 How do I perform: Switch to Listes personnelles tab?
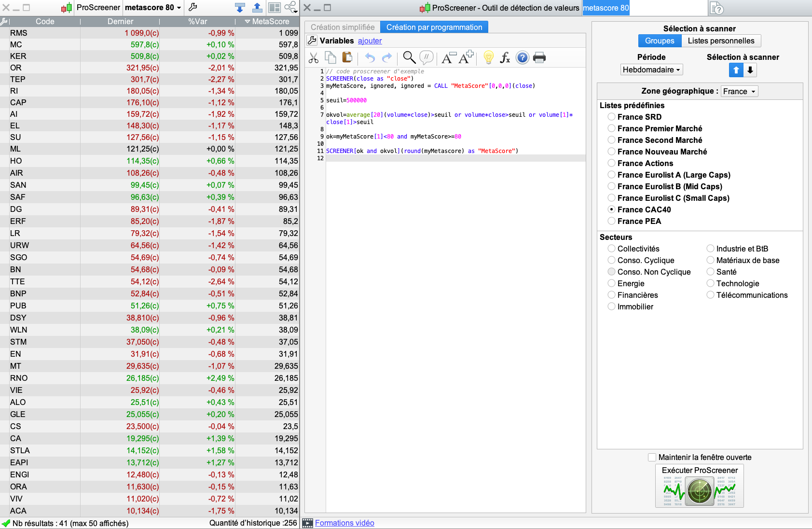point(721,41)
